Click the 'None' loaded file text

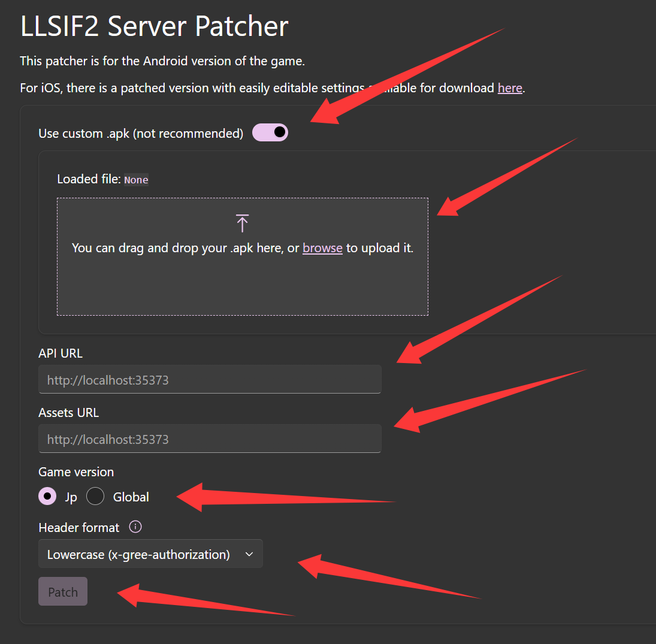tap(136, 180)
